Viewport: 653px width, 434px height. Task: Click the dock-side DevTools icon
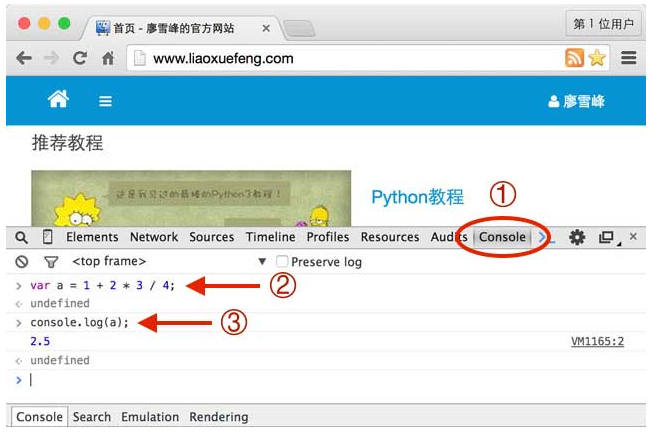pos(606,238)
